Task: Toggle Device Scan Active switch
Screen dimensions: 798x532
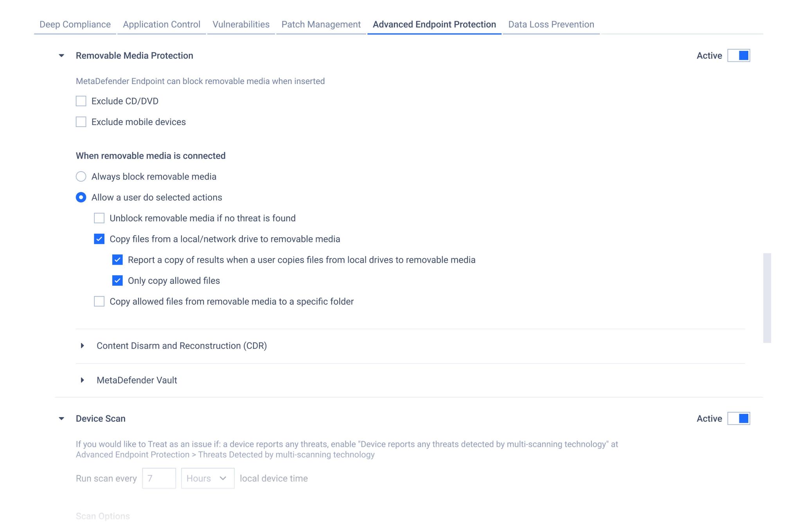Action: coord(739,419)
